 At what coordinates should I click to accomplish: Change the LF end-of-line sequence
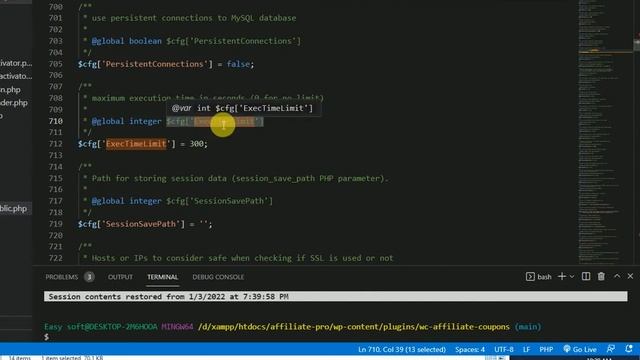click(526, 349)
